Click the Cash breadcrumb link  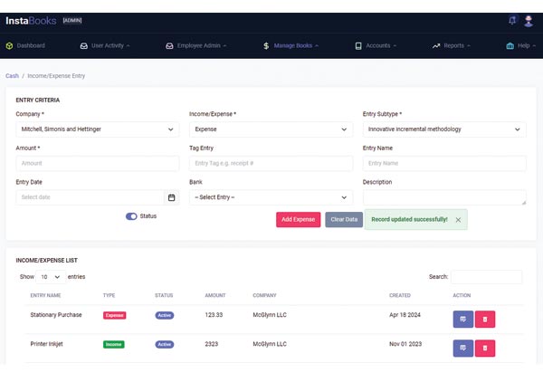pos(13,76)
